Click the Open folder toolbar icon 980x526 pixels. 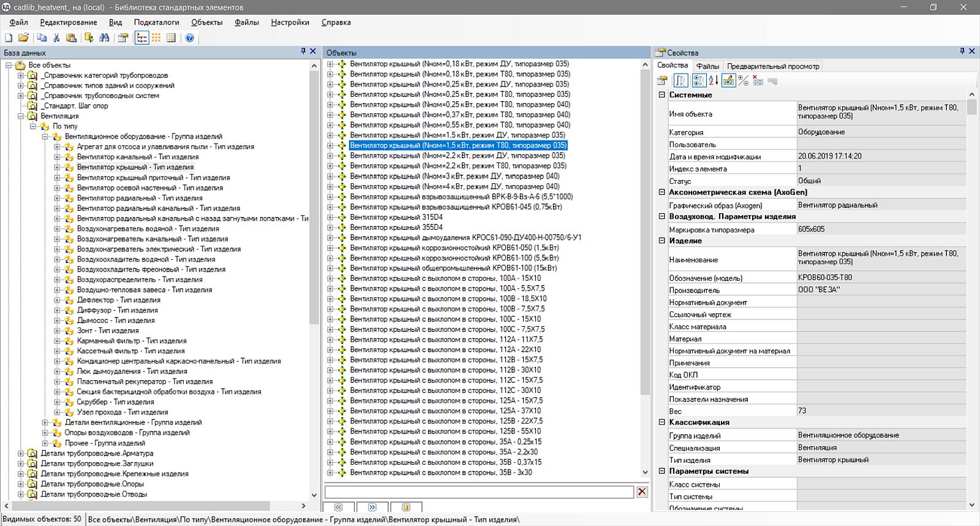(x=24, y=38)
